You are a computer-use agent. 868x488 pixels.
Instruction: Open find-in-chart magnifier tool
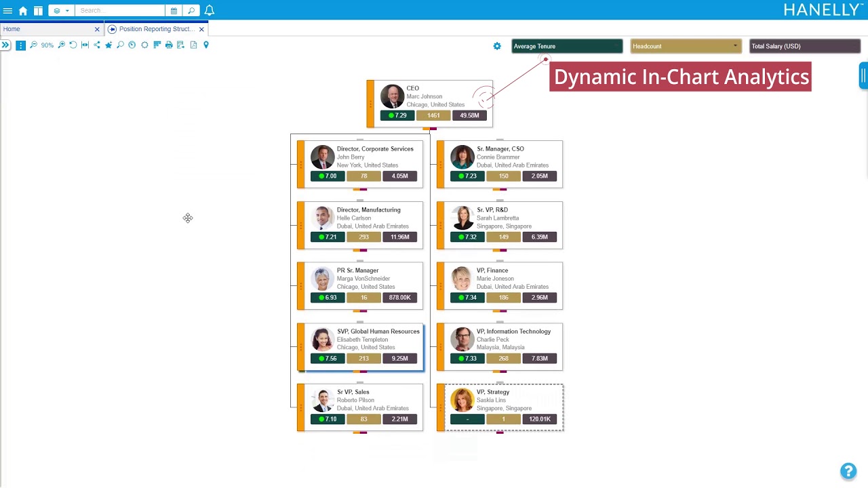coord(120,45)
